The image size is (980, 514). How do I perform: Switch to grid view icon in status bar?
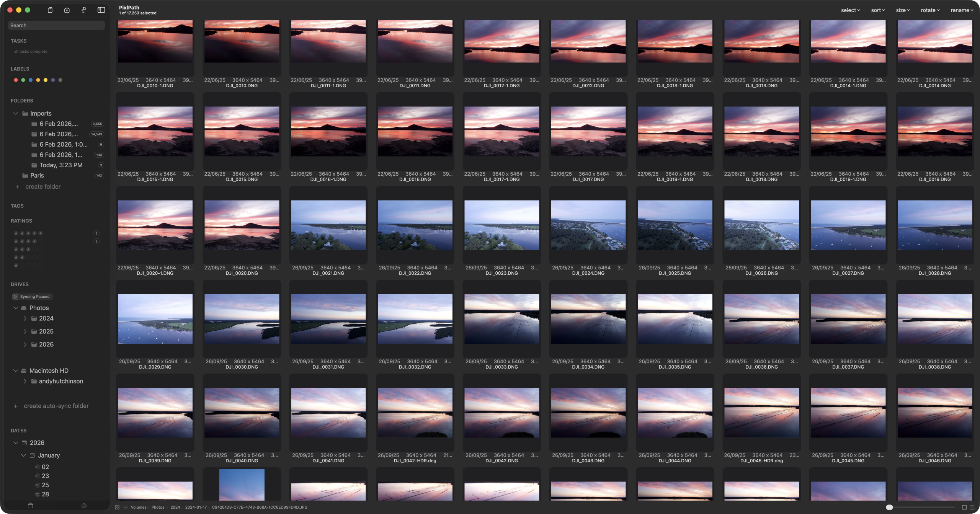click(x=117, y=507)
